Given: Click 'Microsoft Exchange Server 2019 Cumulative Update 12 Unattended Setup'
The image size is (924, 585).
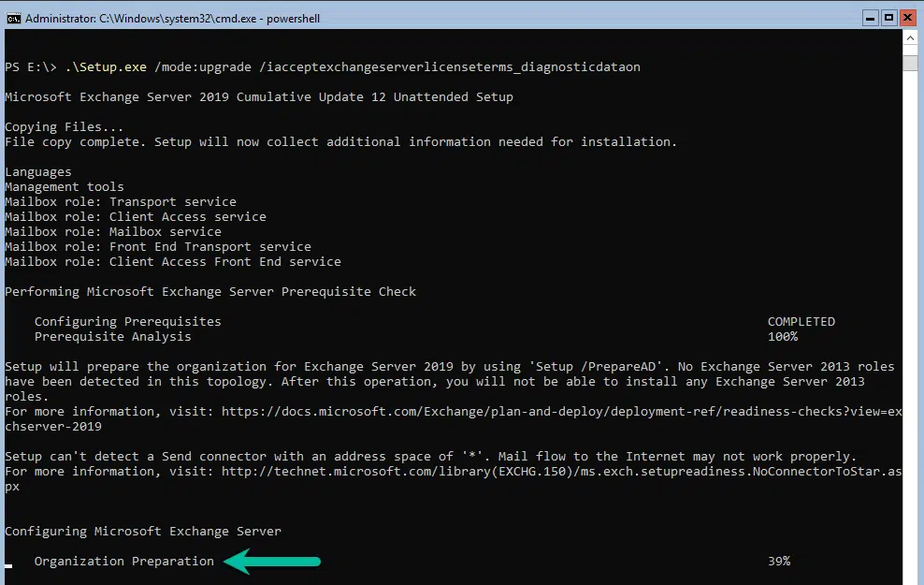Looking at the screenshot, I should [259, 97].
